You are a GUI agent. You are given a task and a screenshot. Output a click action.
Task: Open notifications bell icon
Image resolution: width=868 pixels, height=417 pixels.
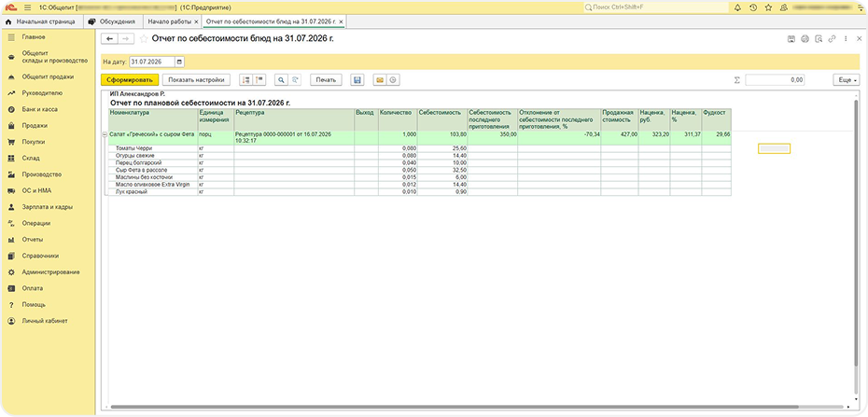[x=737, y=7]
